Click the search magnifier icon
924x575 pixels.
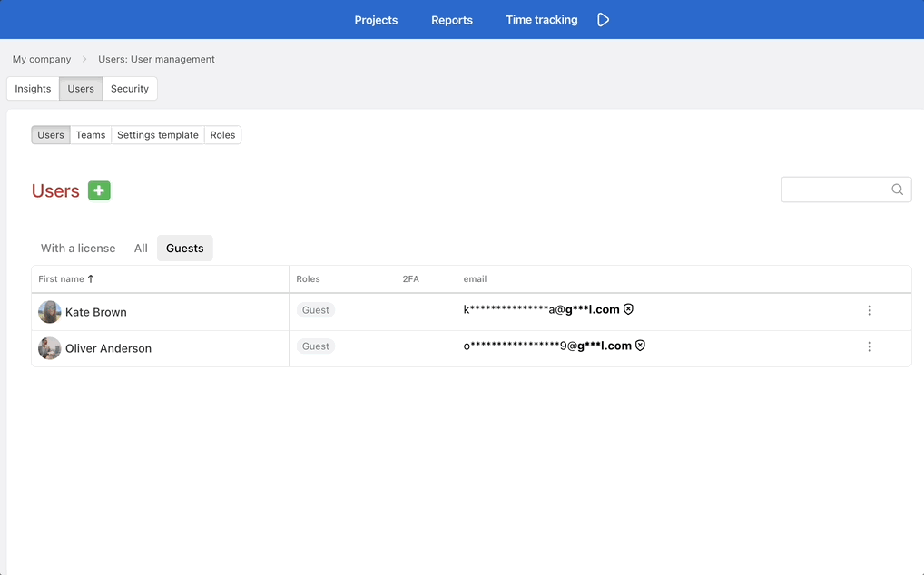pyautogui.click(x=897, y=190)
